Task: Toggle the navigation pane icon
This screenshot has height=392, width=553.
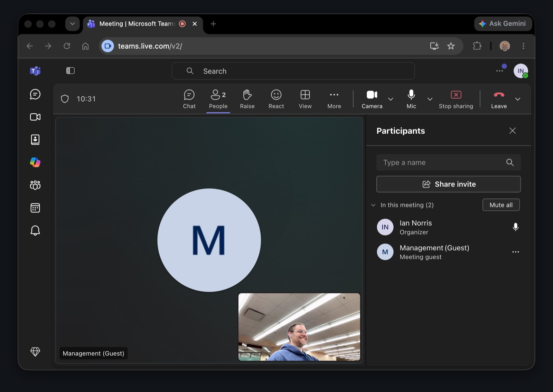Action: [x=71, y=71]
